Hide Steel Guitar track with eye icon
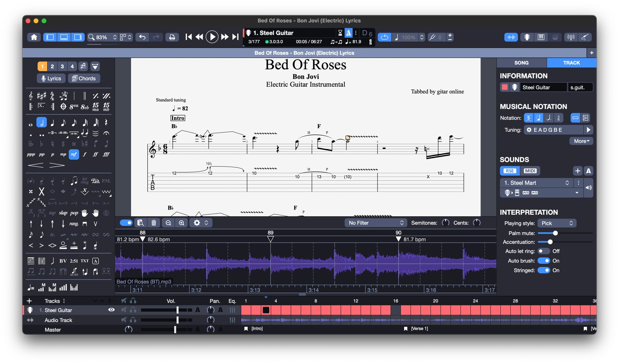Image resolution: width=619 pixels, height=364 pixels. pos(111,310)
